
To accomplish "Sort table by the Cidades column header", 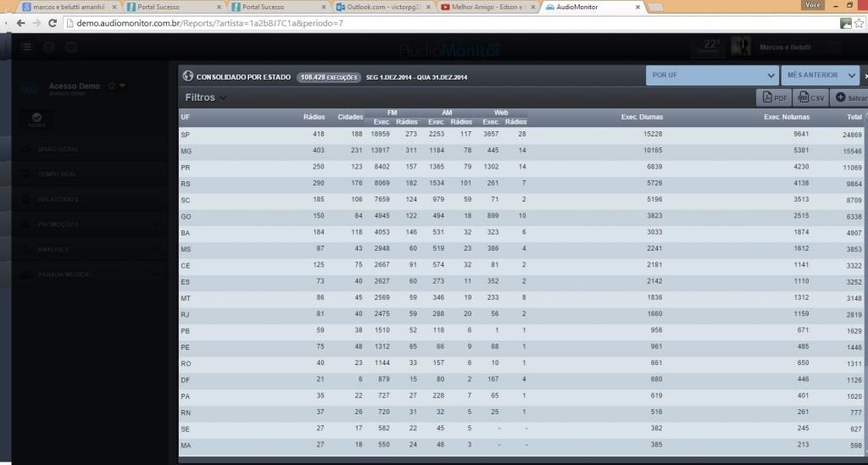I will click(x=350, y=117).
